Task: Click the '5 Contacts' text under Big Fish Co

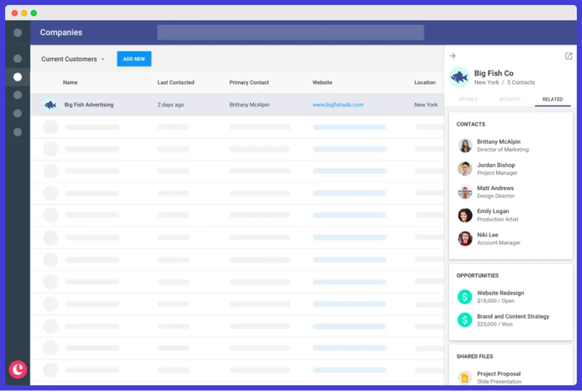Action: click(x=520, y=82)
